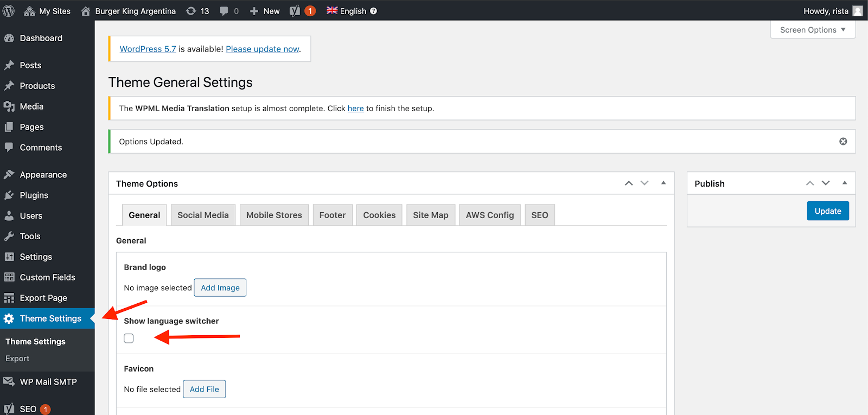Move Publish panel down
Image resolution: width=868 pixels, height=415 pixels.
826,183
